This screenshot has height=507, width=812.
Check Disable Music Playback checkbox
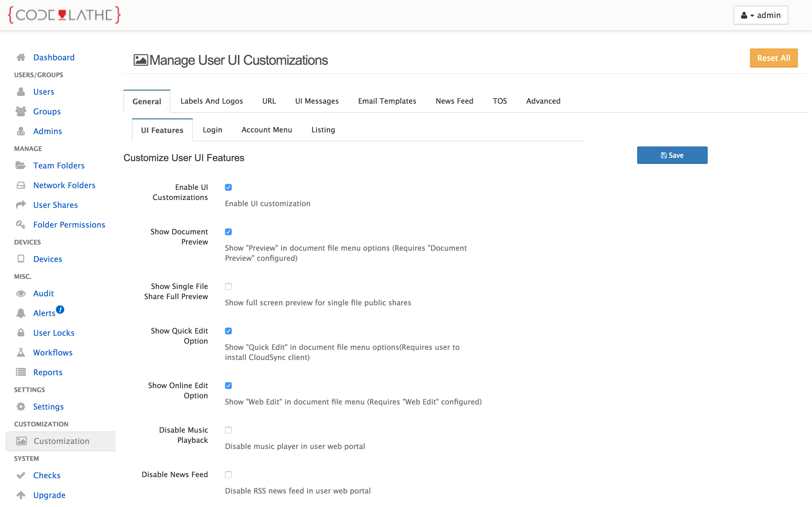228,430
